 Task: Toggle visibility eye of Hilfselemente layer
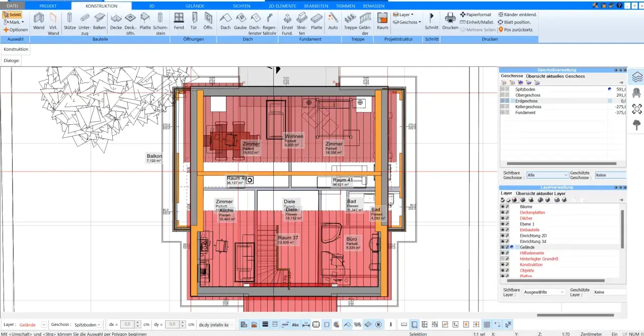[x=502, y=253]
